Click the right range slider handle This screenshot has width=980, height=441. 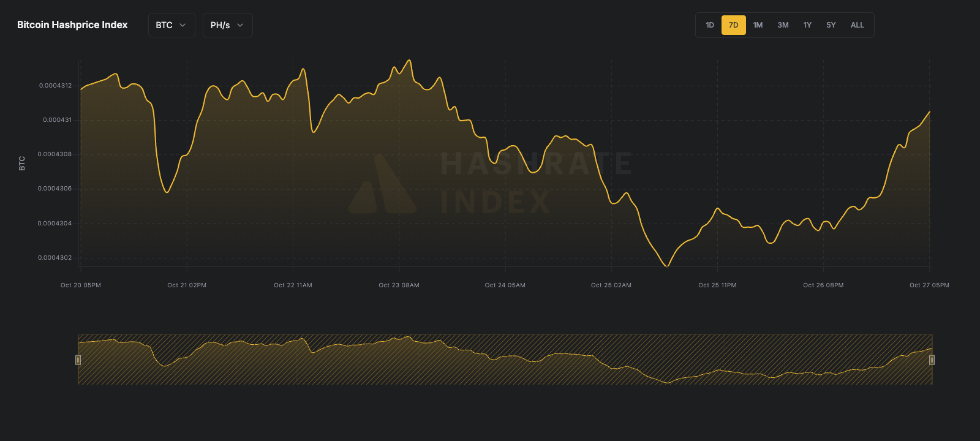tap(932, 360)
